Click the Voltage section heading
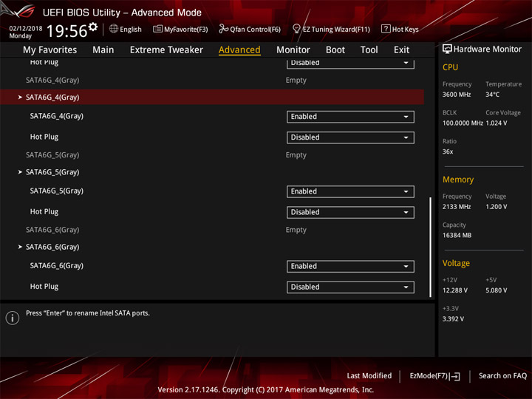The width and height of the screenshot is (532, 399). [456, 263]
